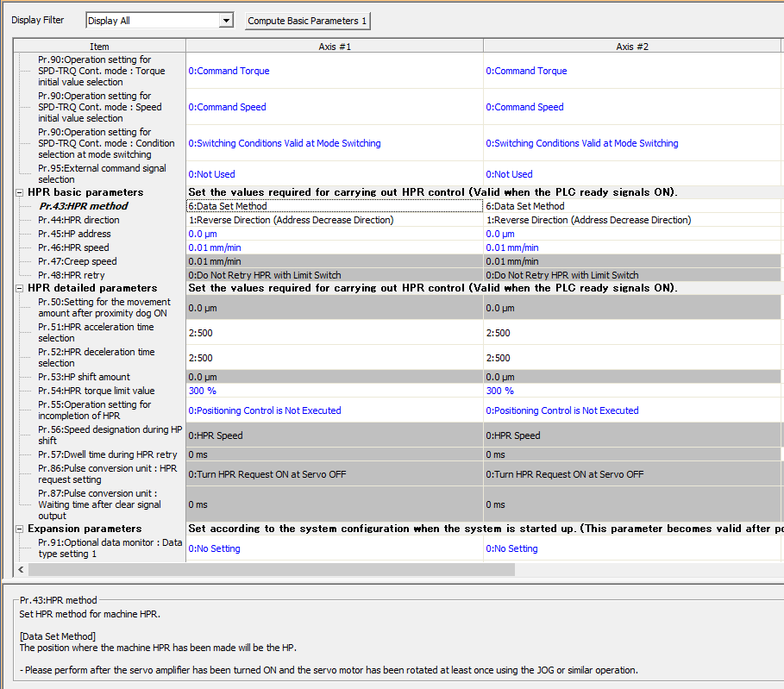This screenshot has width=784, height=689.
Task: Open the Display Filter dropdown
Action: 226,21
